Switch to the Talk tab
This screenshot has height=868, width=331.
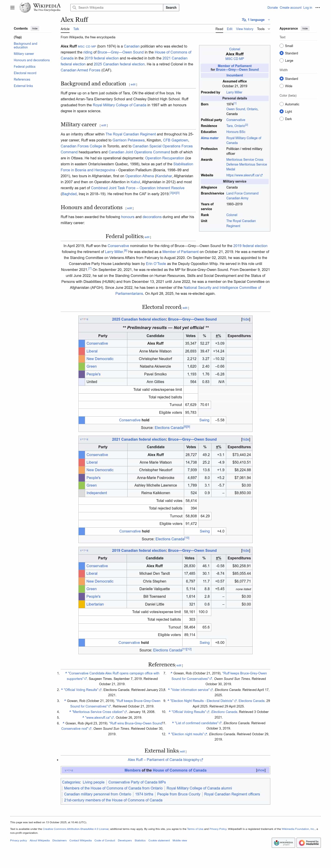click(76, 29)
